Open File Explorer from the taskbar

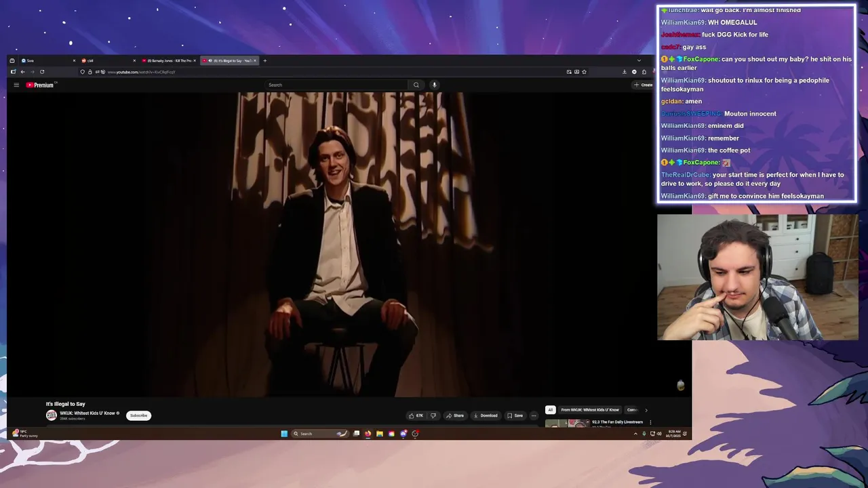[380, 434]
